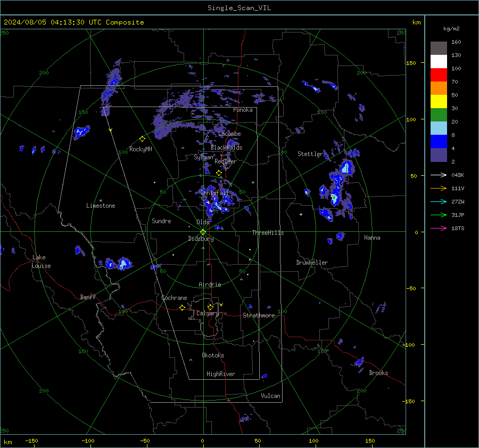Viewport: 479px width, 448px height.
Task: Select the white 130 legend swatch
Action: 439,61
